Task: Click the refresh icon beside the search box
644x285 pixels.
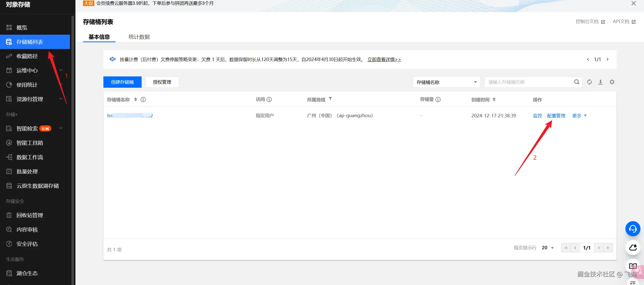Action: (589, 82)
